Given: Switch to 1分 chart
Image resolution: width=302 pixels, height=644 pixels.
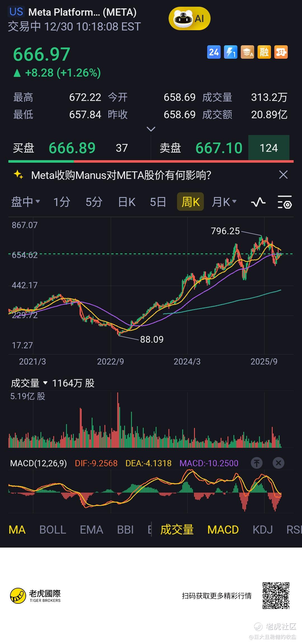Looking at the screenshot, I should pyautogui.click(x=62, y=202).
